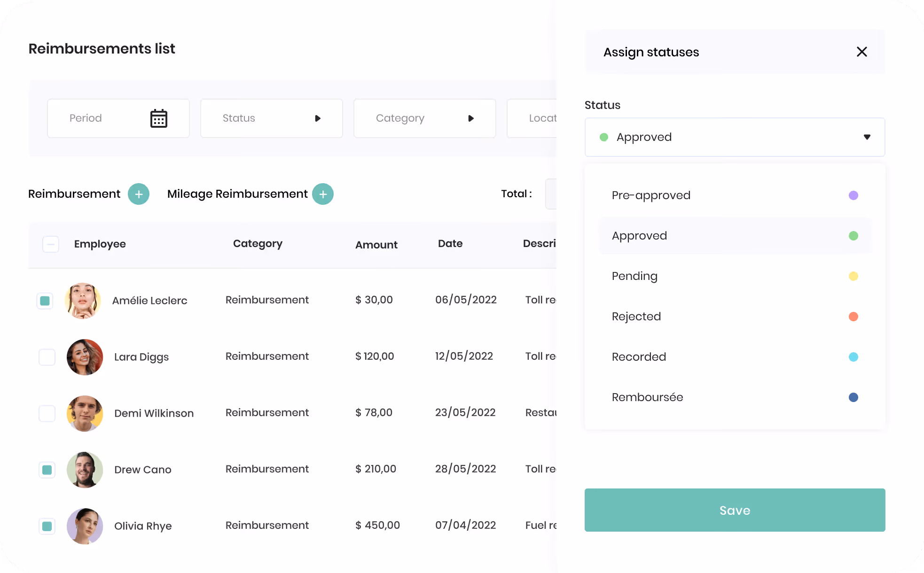Pick the yellow Pending color dot
Viewport: 924px width, 573px height.
854,276
